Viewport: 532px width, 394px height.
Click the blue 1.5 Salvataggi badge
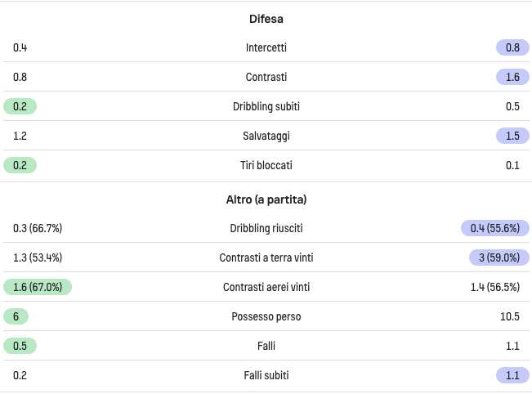[512, 136]
